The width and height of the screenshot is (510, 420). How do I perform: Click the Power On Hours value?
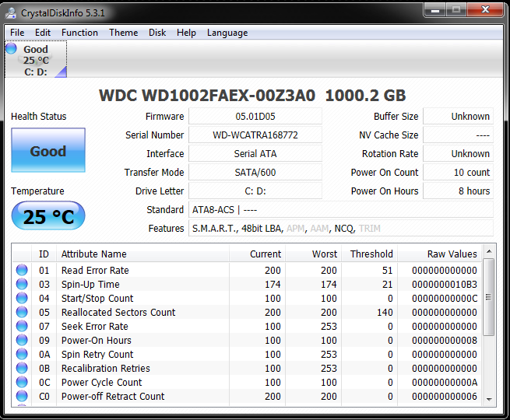(459, 191)
